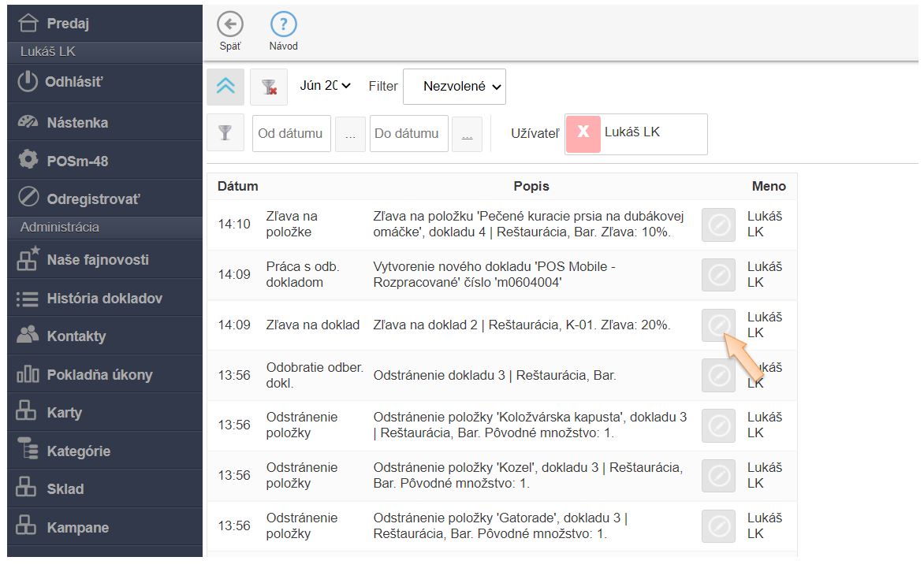Click circle icon in 14:10 Zľava na položke row
The image size is (924, 568).
pos(718,225)
